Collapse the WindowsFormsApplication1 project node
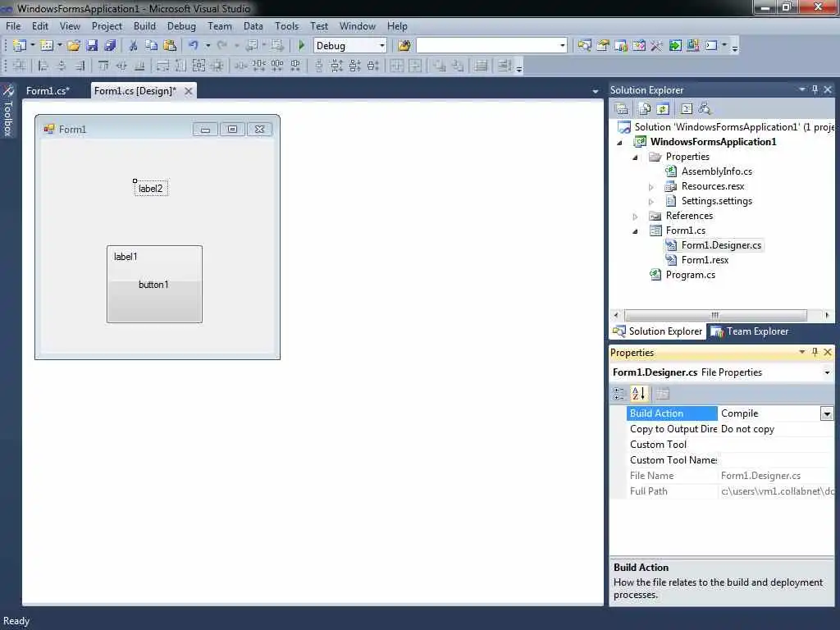 coord(620,143)
